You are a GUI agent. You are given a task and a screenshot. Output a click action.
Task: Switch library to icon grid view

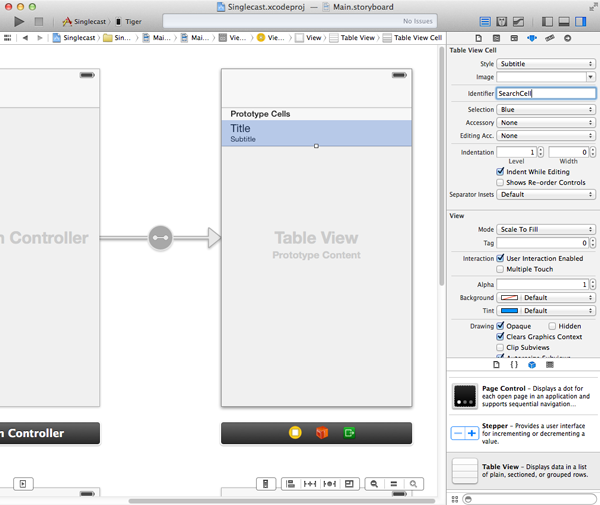[455, 499]
